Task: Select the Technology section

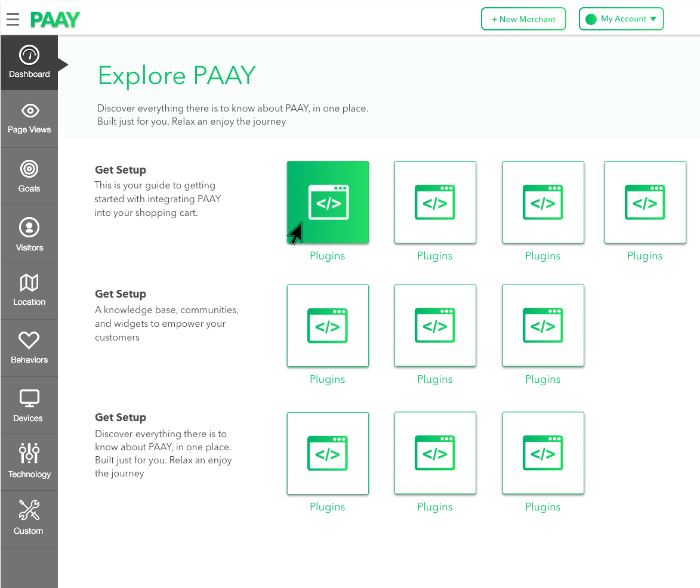Action: point(29,462)
